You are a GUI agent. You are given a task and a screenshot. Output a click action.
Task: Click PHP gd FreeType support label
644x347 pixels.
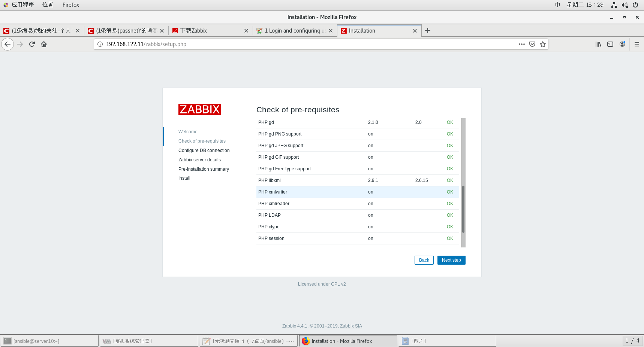point(285,169)
